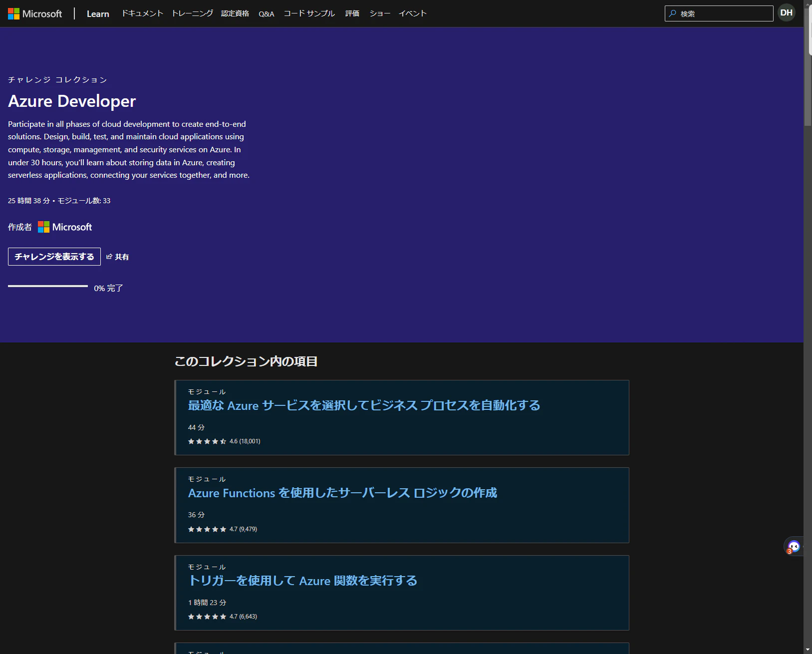Click the Microsoft logo in the header
Image resolution: width=812 pixels, height=654 pixels.
35,13
